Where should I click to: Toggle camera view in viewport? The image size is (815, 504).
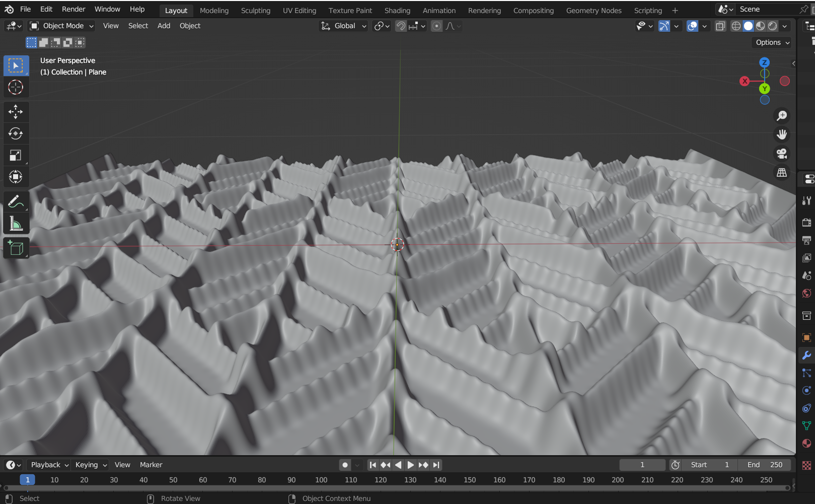coord(781,154)
